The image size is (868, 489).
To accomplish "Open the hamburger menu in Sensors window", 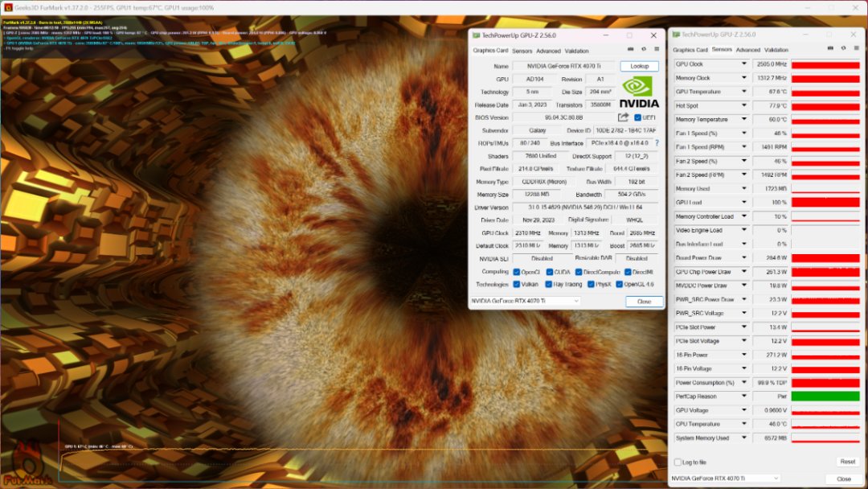I will click(x=857, y=48).
